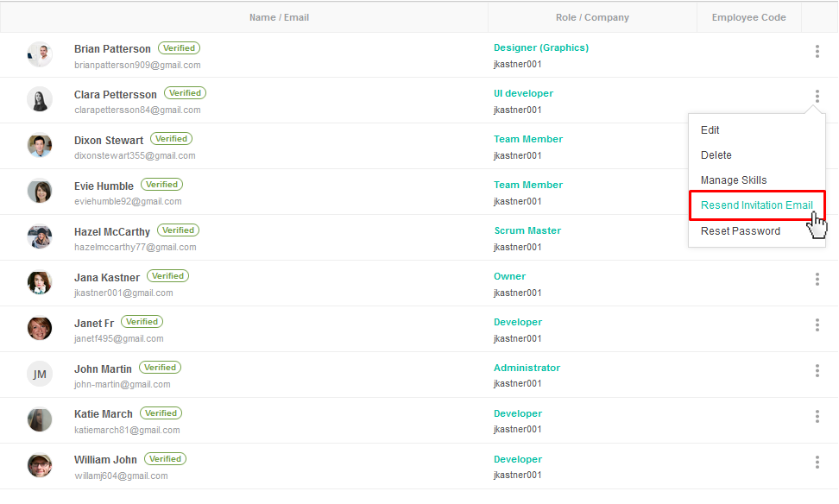Click the Employee Code column header
839x504 pixels.
pyautogui.click(x=748, y=17)
